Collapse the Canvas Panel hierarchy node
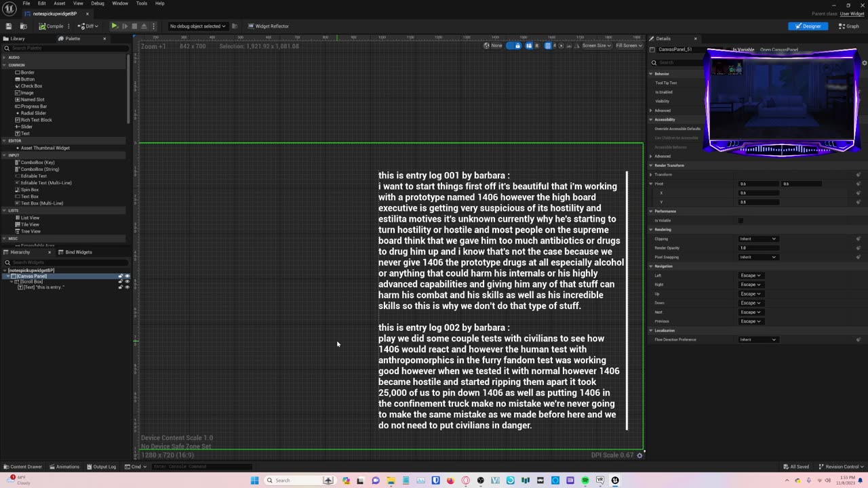This screenshot has height=488, width=868. point(9,277)
